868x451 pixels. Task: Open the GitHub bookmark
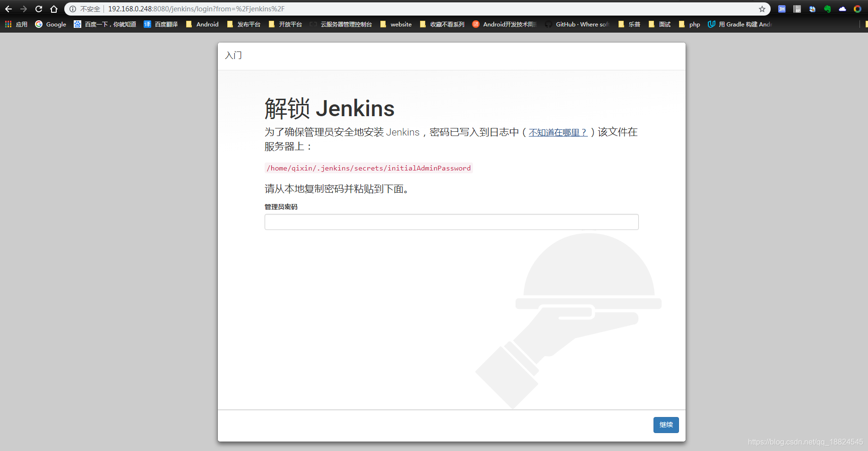(x=577, y=24)
